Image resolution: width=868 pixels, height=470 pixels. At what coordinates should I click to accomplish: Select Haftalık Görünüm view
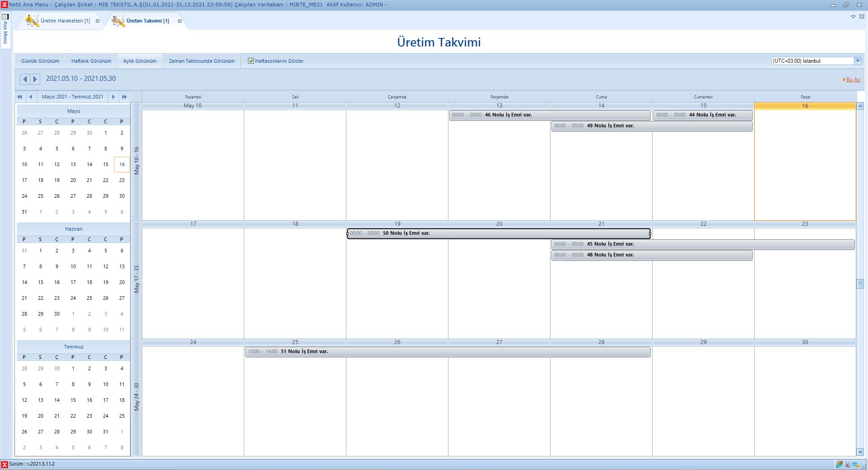click(x=91, y=61)
